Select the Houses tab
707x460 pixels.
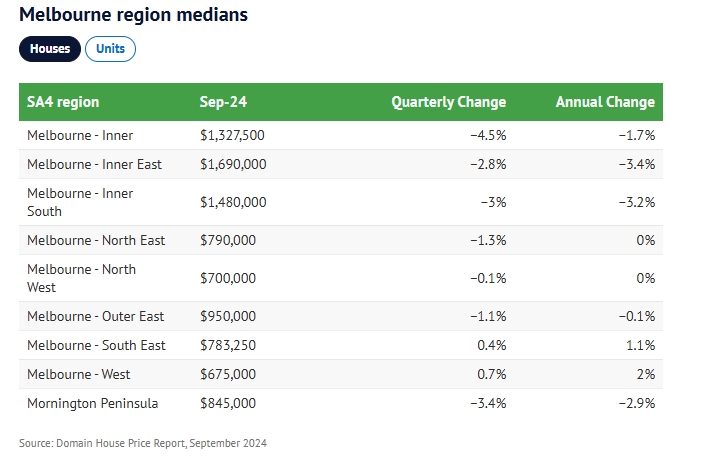pyautogui.click(x=49, y=49)
